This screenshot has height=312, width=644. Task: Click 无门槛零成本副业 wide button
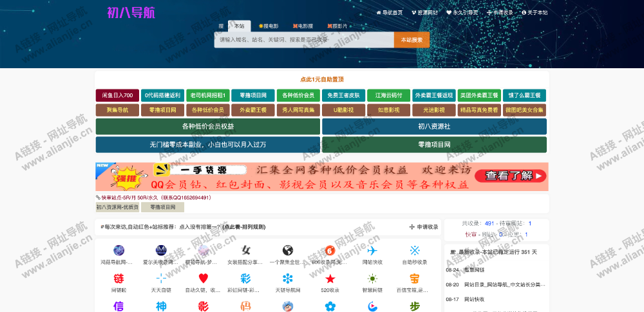click(x=208, y=145)
